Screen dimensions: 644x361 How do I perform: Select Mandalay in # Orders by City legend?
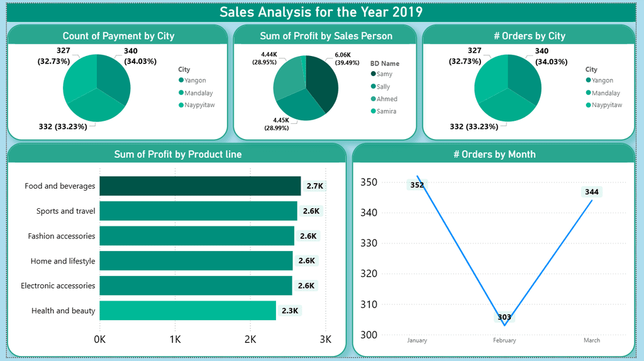[x=603, y=93]
